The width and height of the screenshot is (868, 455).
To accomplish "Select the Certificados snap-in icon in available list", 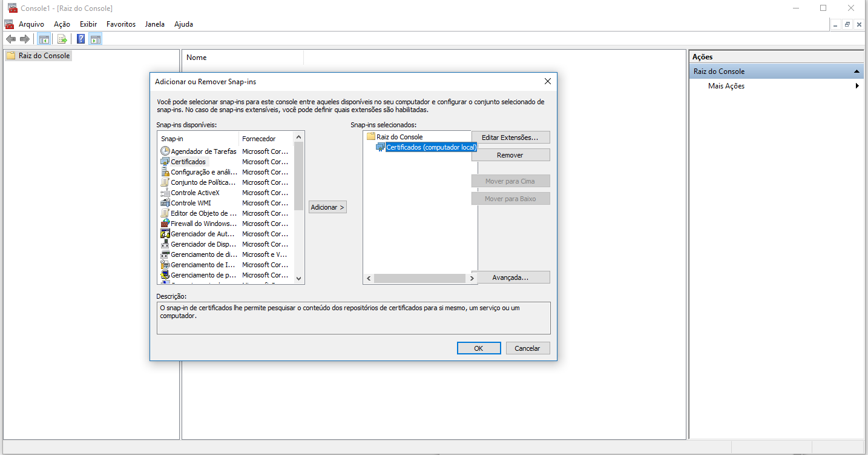I will (x=165, y=162).
